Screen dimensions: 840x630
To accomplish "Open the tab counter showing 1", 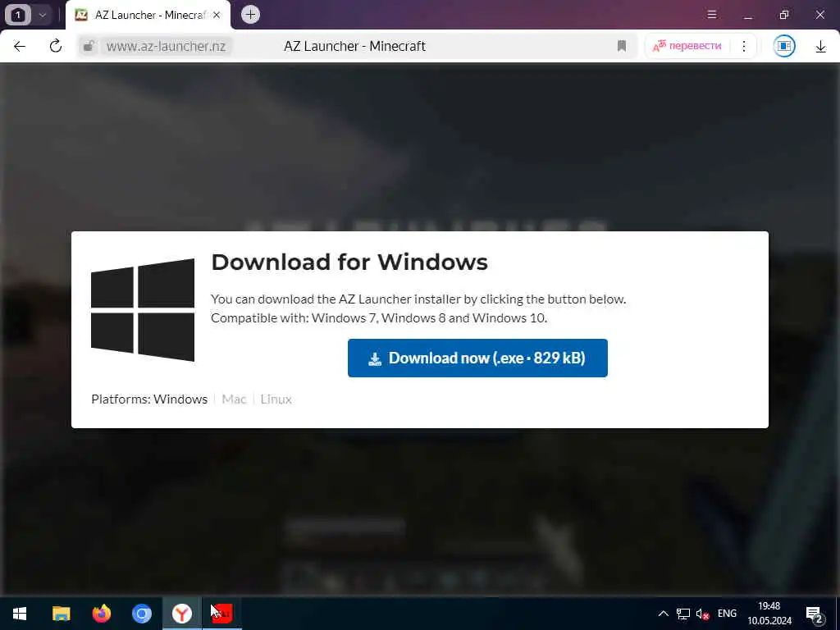I will click(17, 15).
